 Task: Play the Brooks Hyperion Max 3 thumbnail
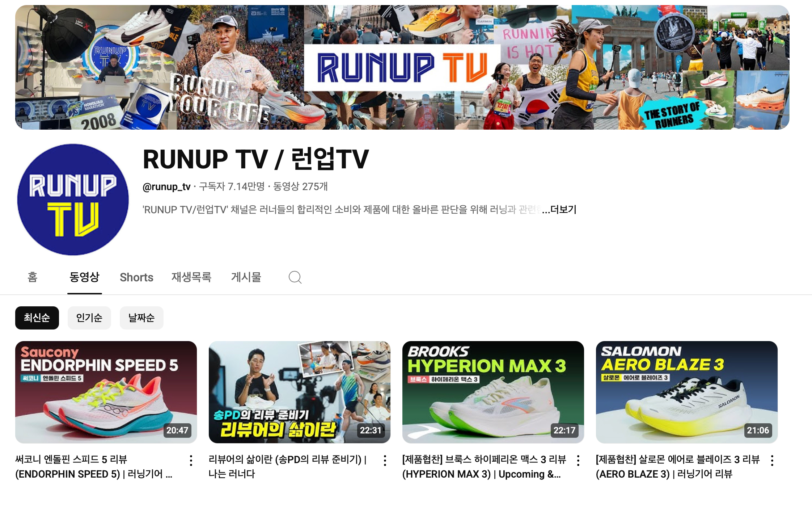coord(493,392)
